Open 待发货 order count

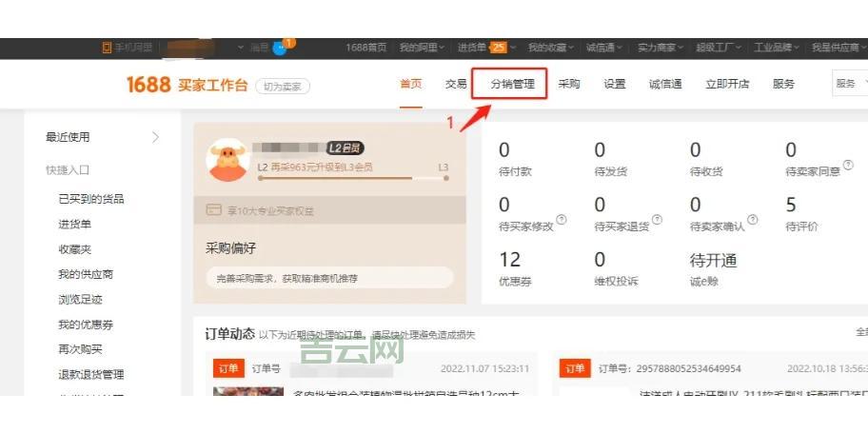click(611, 159)
